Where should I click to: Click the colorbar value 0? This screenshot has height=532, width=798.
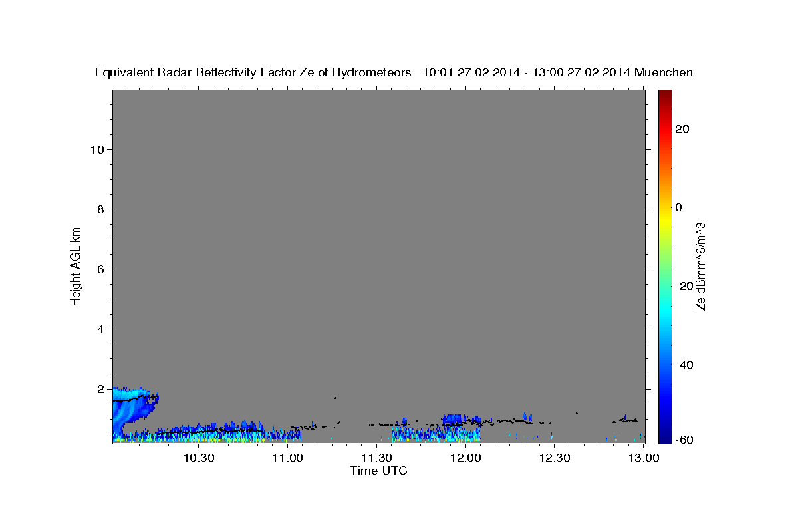pyautogui.click(x=679, y=207)
